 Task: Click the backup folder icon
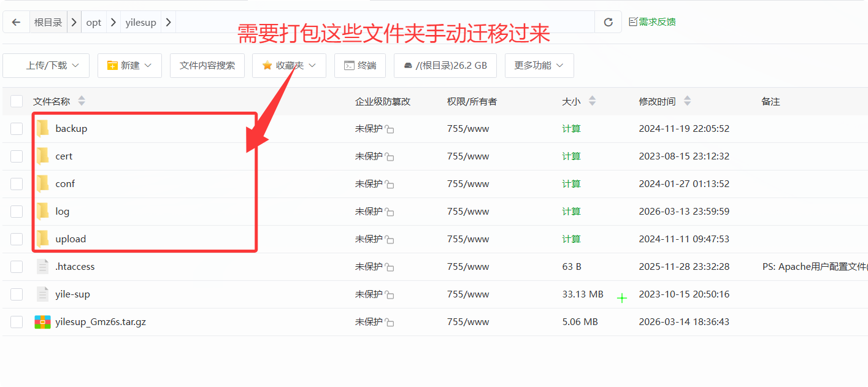[x=42, y=129]
